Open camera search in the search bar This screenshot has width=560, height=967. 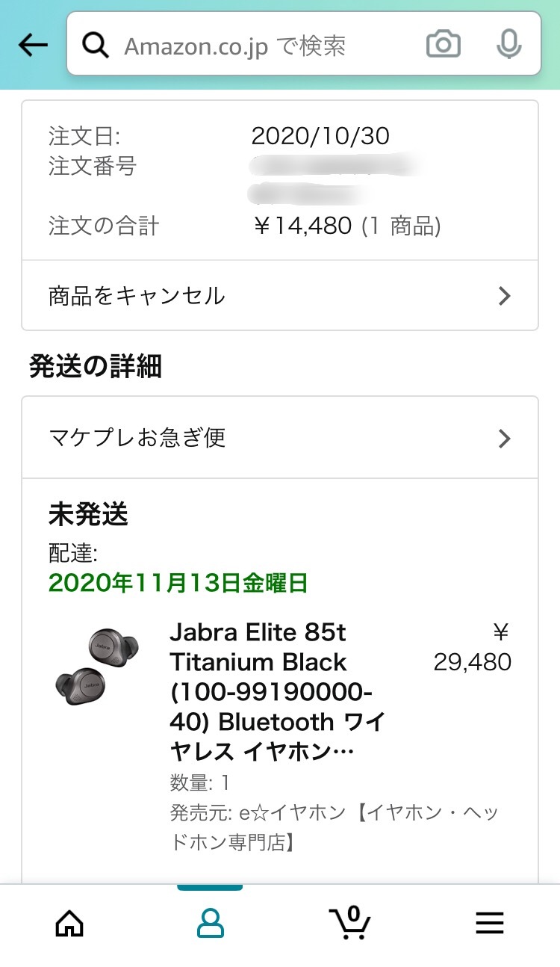(444, 45)
